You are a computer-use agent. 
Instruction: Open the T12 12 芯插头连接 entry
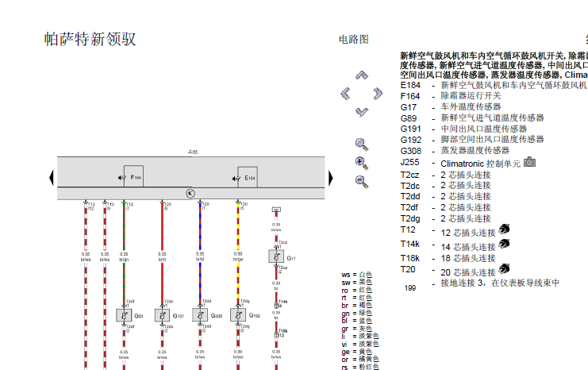point(448,231)
